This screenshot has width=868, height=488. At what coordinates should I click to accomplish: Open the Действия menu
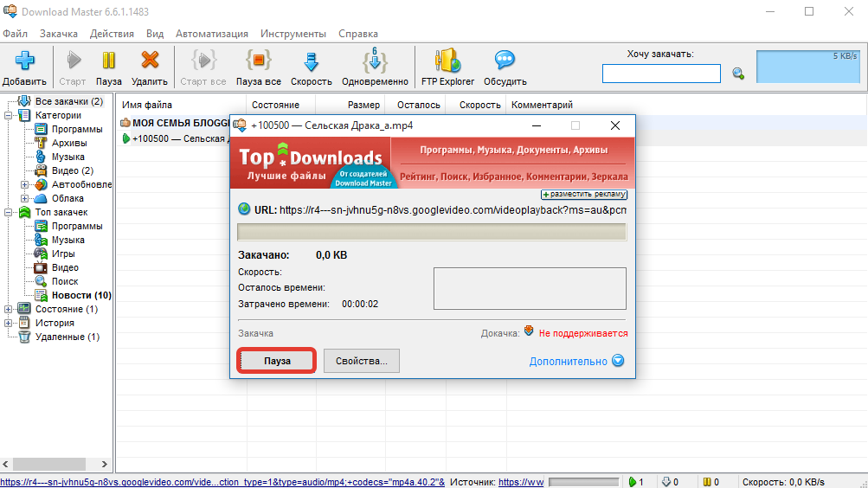tap(112, 34)
